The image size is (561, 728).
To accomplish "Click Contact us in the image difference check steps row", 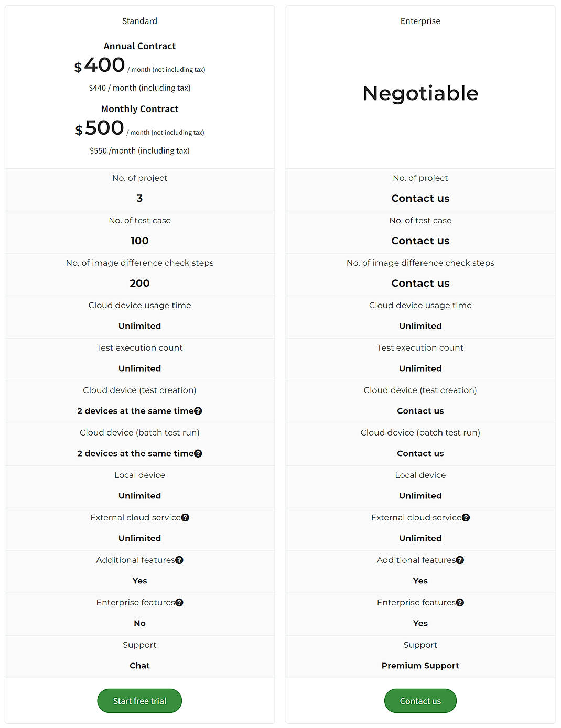I will [420, 283].
